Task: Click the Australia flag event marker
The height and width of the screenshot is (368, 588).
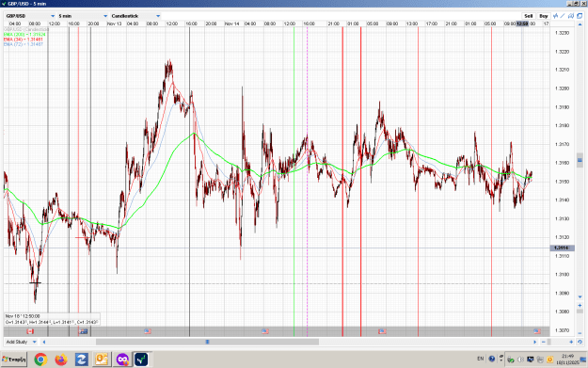Action: point(83,331)
